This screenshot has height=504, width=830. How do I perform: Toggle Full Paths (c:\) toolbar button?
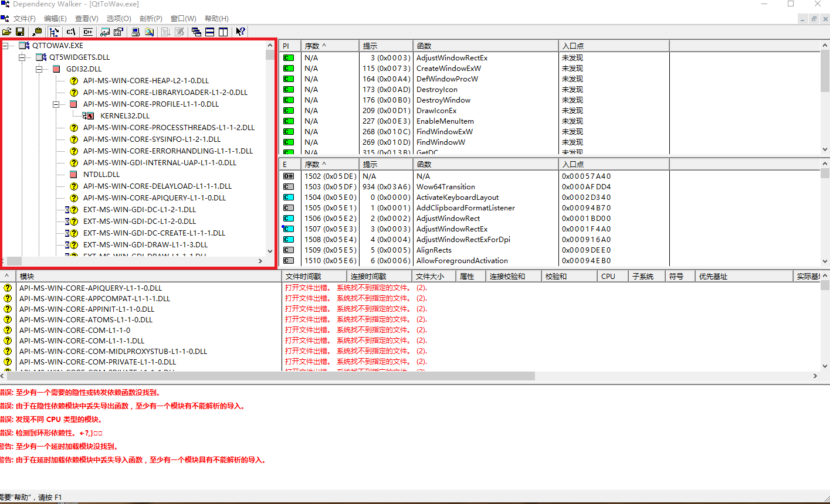(71, 32)
